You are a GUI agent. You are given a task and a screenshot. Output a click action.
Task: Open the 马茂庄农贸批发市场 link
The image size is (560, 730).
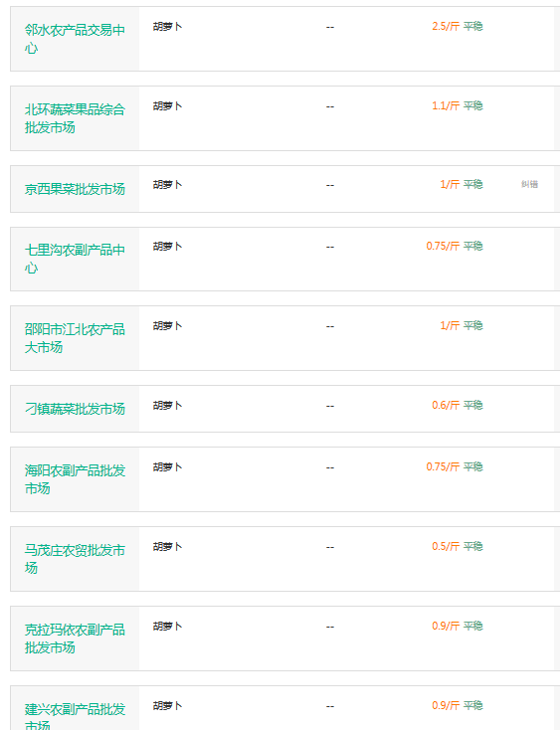(75, 559)
